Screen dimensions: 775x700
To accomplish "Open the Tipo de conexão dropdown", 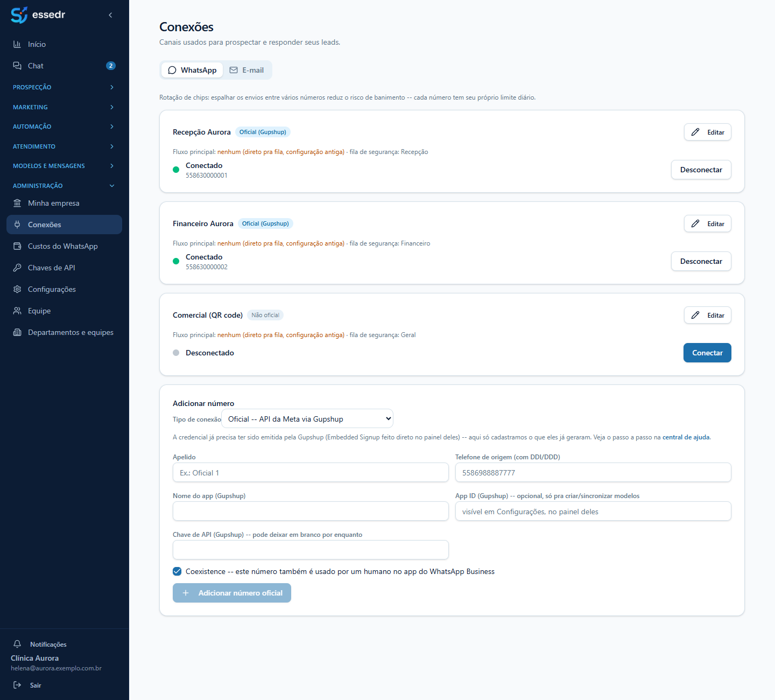I will (x=307, y=419).
